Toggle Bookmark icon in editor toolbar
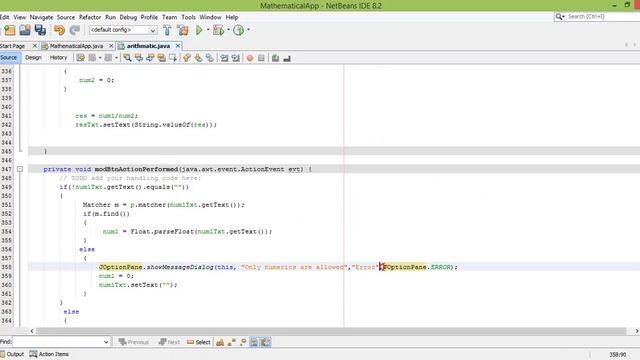640x360 pixels. [x=210, y=58]
